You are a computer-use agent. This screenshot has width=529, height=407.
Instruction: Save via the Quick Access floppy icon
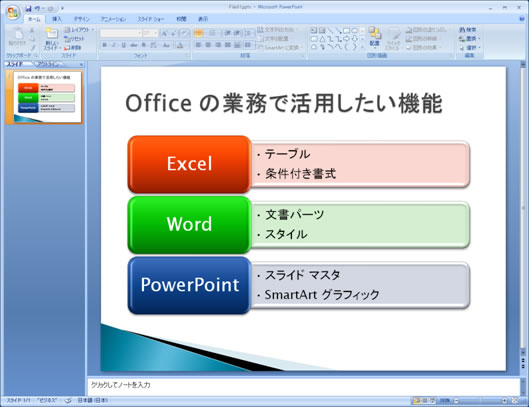pyautogui.click(x=28, y=8)
